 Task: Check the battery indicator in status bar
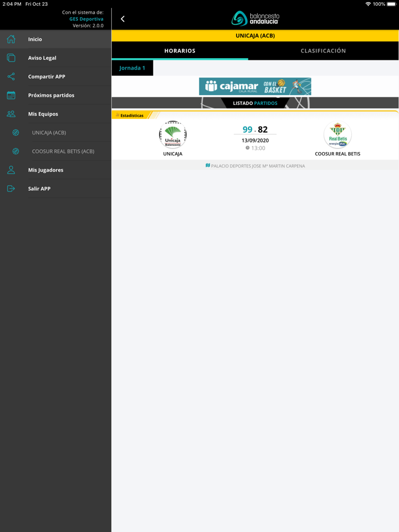[392, 4]
